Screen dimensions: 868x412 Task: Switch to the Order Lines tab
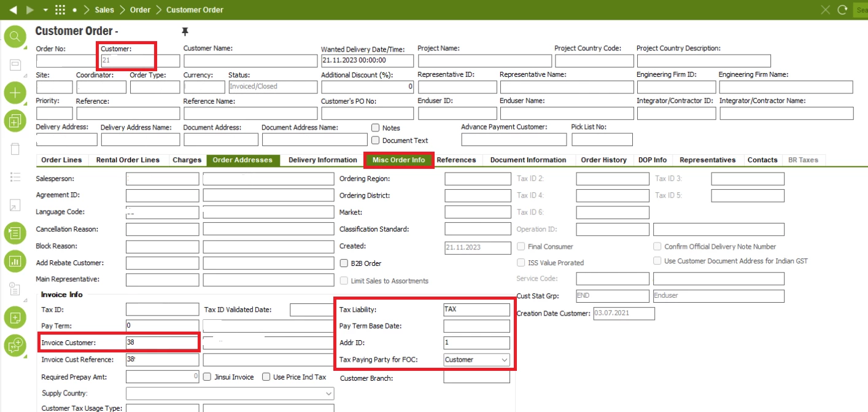tap(61, 160)
